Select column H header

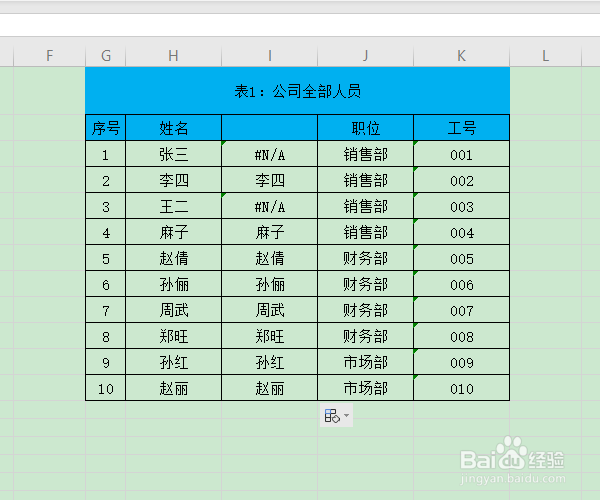[x=173, y=56]
